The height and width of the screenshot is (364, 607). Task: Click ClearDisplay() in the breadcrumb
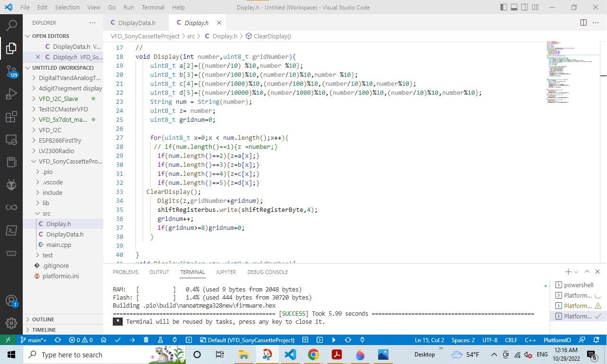coord(272,36)
